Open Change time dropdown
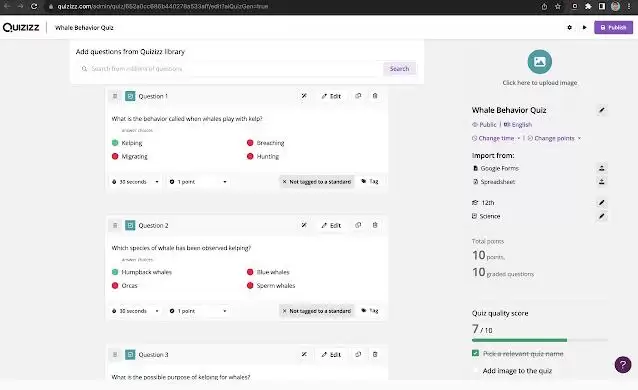This screenshot has height=390, width=638. pyautogui.click(x=496, y=138)
